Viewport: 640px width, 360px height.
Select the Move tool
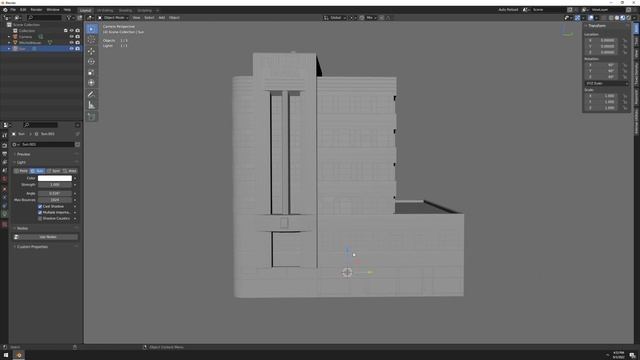point(91,51)
